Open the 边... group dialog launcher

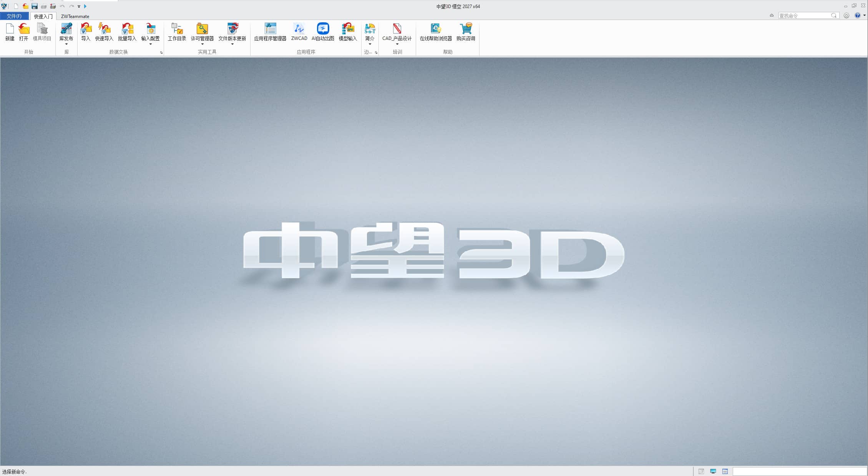pyautogui.click(x=376, y=53)
